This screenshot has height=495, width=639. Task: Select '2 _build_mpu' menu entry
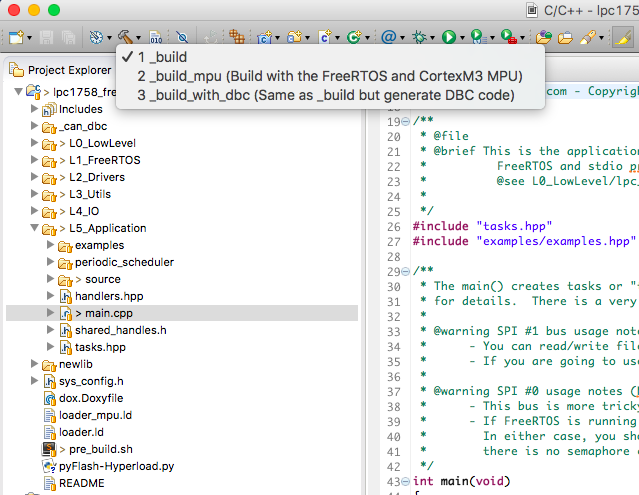(330, 76)
